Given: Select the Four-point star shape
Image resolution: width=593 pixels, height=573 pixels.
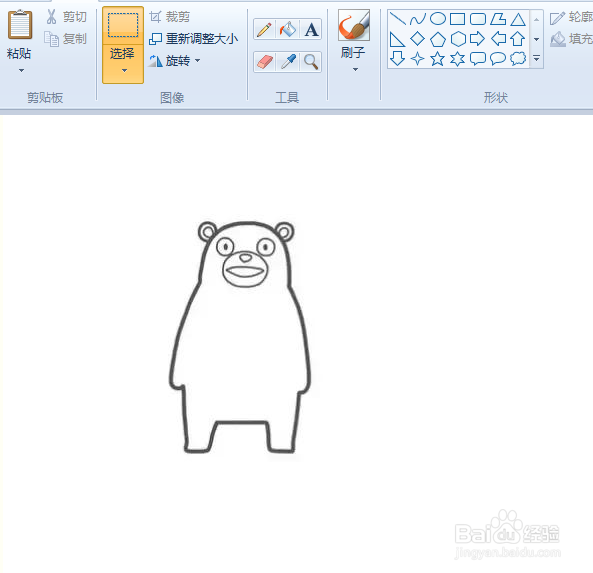Looking at the screenshot, I should (418, 59).
